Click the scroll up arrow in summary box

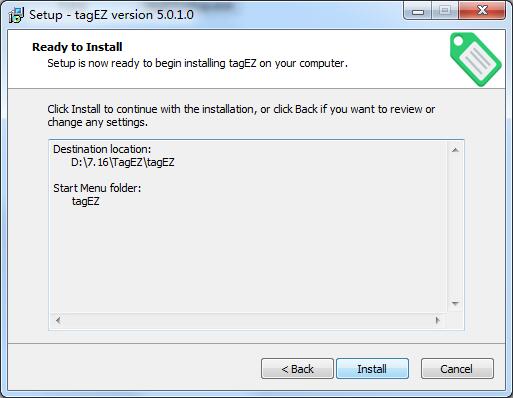click(455, 150)
